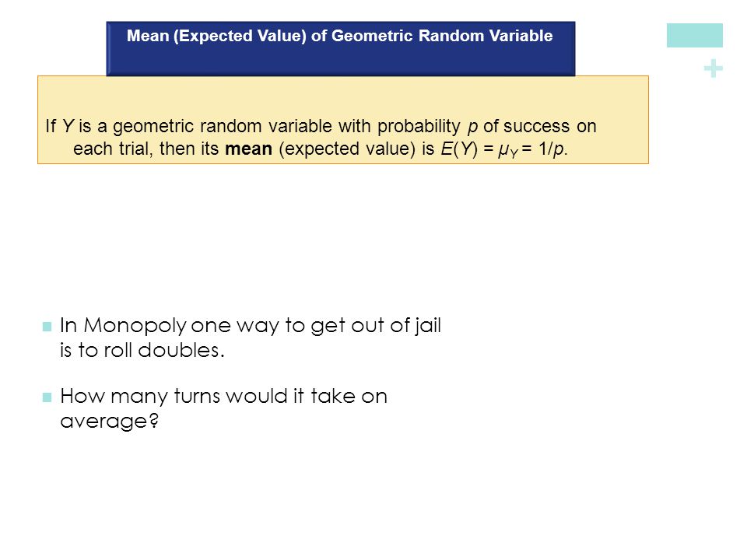Click the slide title 'Mean (Expected Value) of Geometric Random Variable'
The width and height of the screenshot is (747, 560).
(x=340, y=36)
